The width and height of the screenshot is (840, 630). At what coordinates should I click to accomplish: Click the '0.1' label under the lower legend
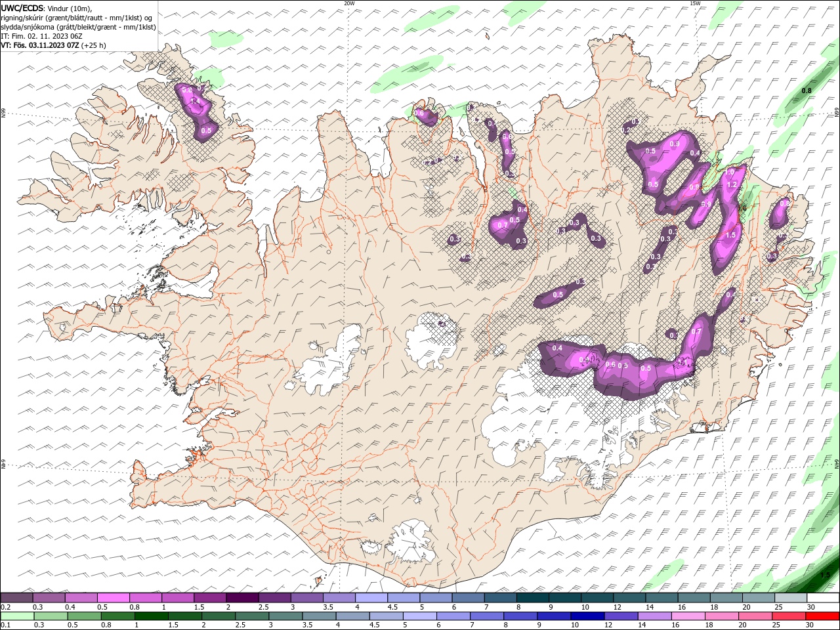pos(6,625)
